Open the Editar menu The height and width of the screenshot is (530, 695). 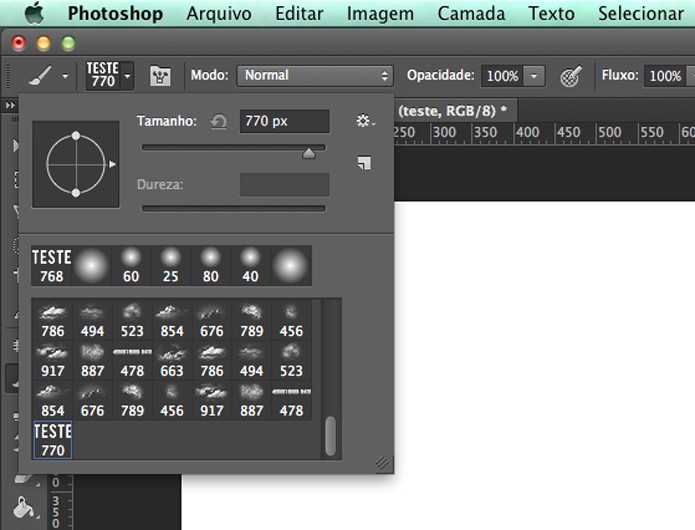[299, 14]
